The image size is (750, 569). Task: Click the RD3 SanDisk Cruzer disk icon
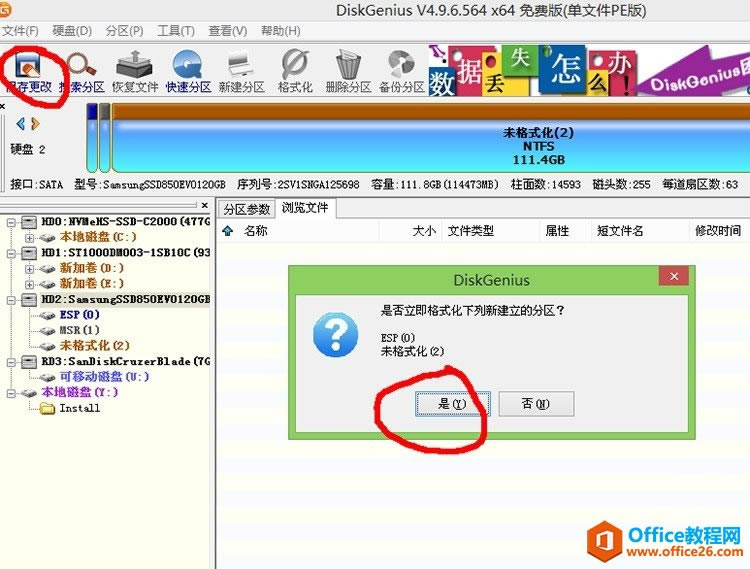29,361
